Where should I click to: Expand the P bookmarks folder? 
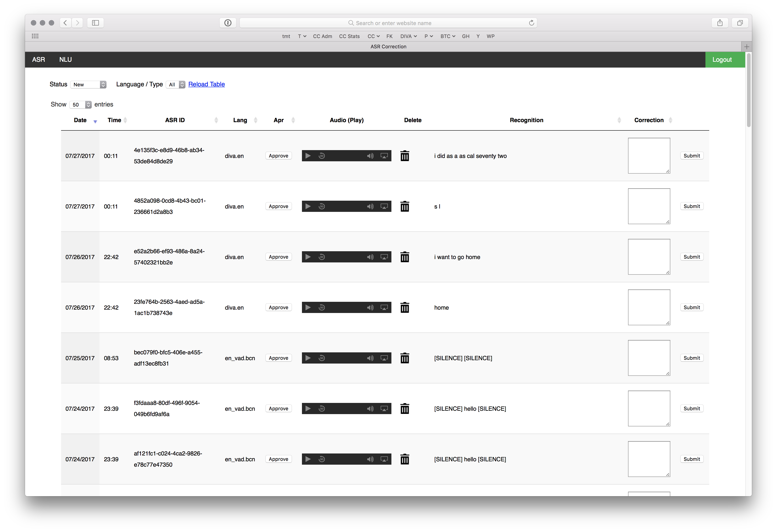429,36
